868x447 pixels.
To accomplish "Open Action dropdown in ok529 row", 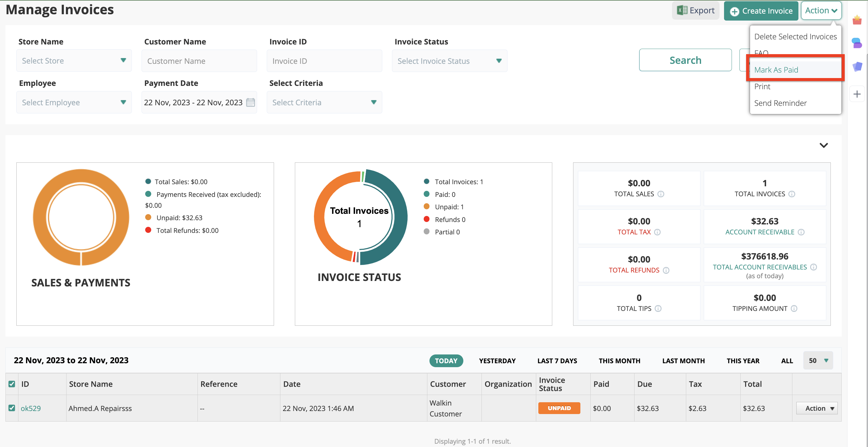I will [817, 408].
